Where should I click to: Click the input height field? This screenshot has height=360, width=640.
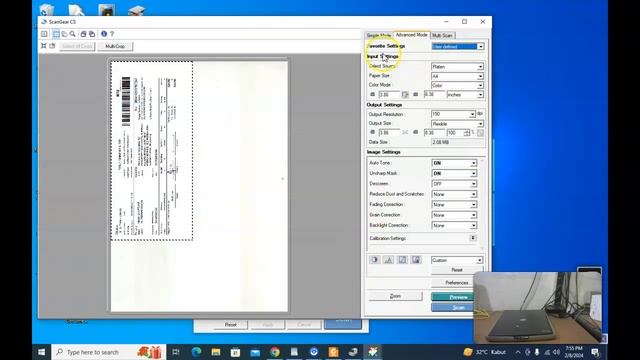click(434, 95)
